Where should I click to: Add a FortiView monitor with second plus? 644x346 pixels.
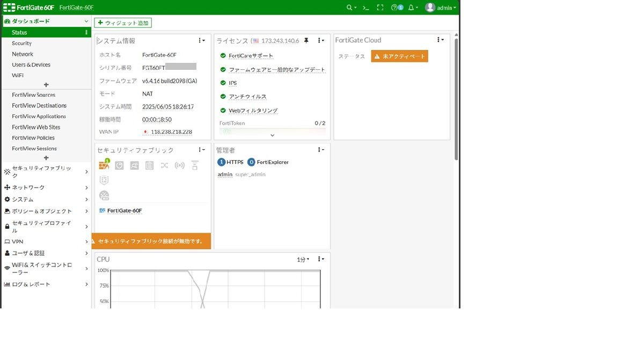(46, 158)
